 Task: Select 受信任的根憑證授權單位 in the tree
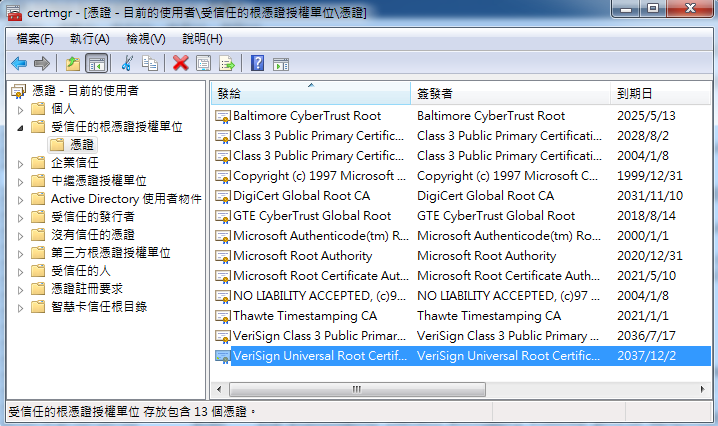[117, 127]
